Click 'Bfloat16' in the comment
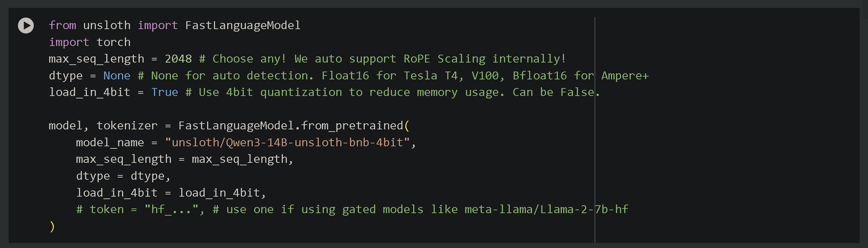 click(540, 76)
